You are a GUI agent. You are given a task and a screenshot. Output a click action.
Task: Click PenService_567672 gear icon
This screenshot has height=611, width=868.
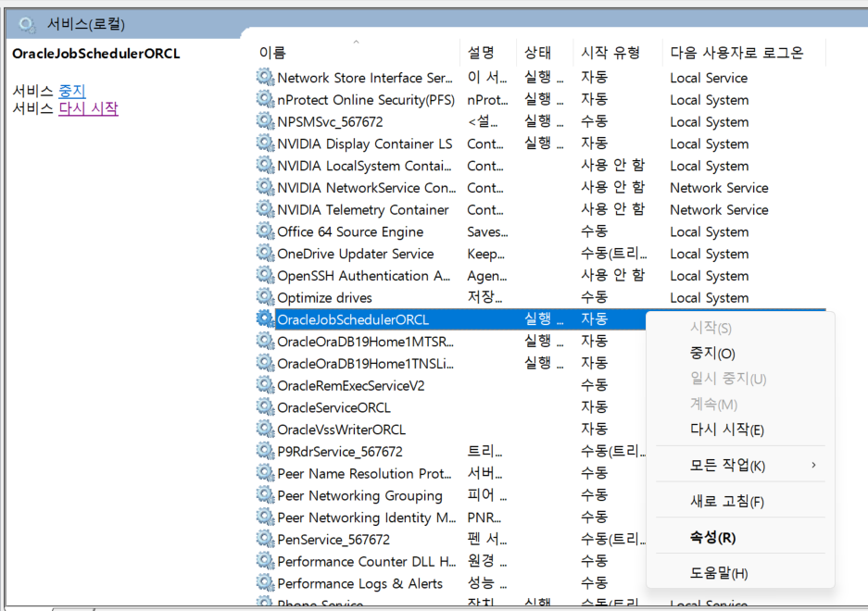(265, 539)
